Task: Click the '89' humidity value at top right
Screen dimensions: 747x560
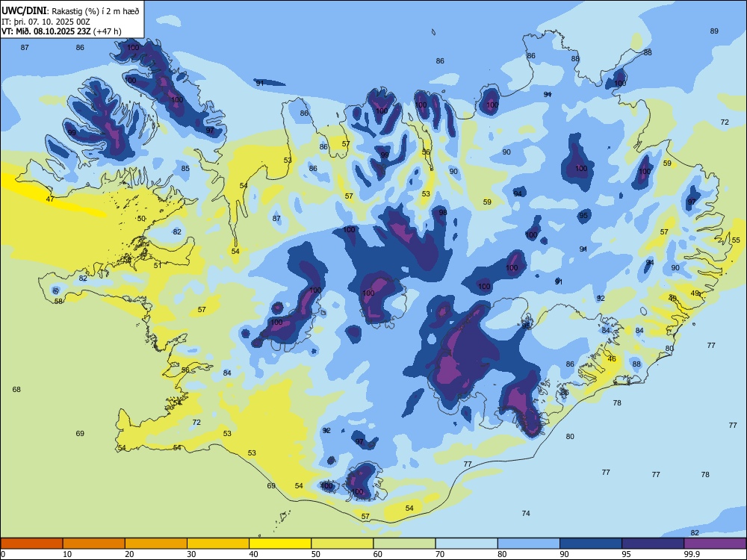Action: tap(714, 31)
